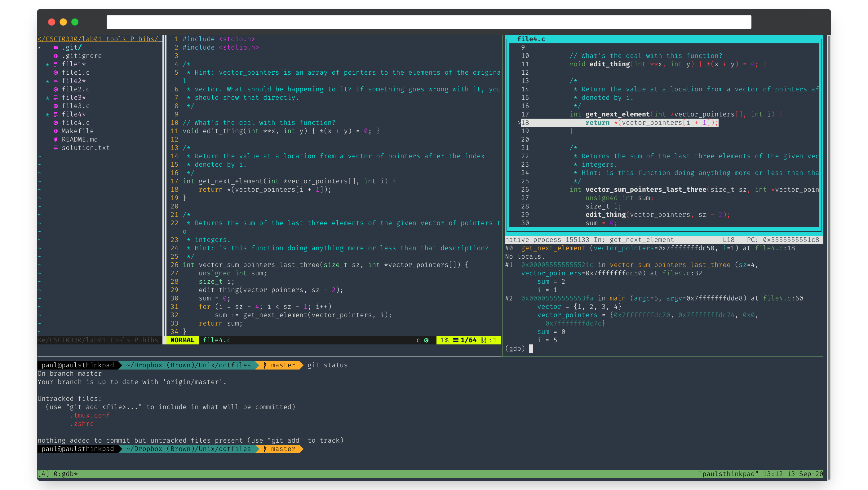868x490 pixels.
Task: Click #include <stdlib.h> on line 2
Action: tap(221, 47)
